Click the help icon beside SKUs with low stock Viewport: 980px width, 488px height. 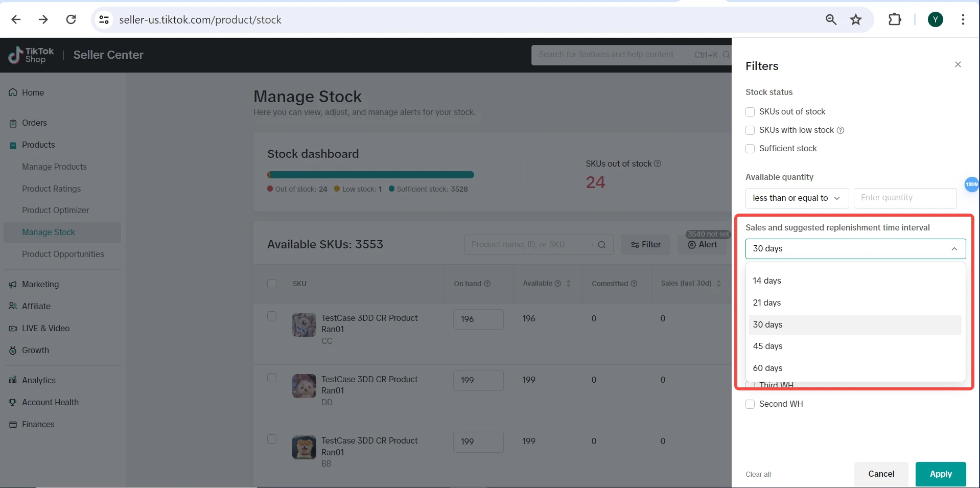tap(841, 130)
